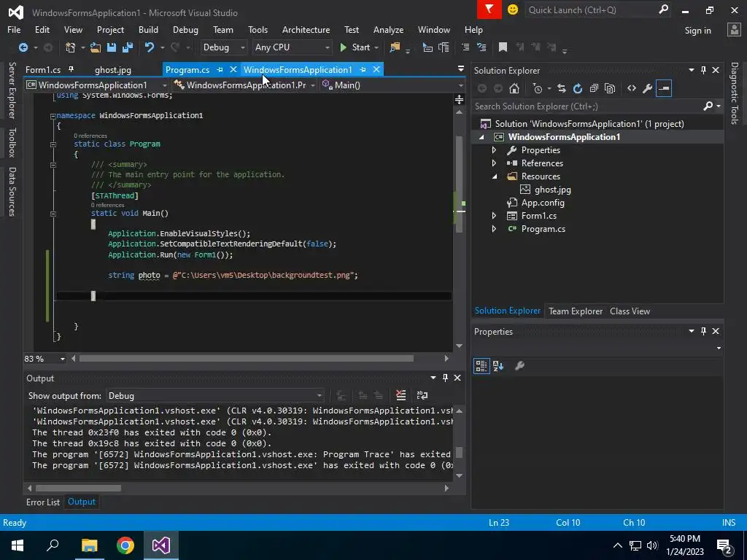Click the New Project toolbar icon

tap(71, 47)
